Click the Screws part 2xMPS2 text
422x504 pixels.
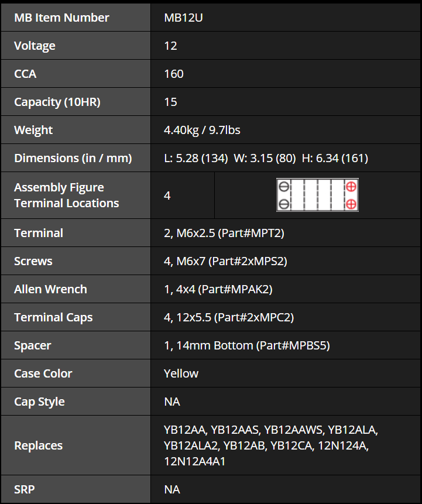pyautogui.click(x=248, y=261)
